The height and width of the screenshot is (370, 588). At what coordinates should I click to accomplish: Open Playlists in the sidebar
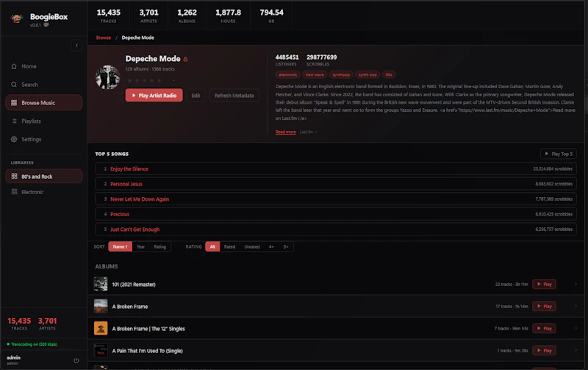[x=44, y=121]
